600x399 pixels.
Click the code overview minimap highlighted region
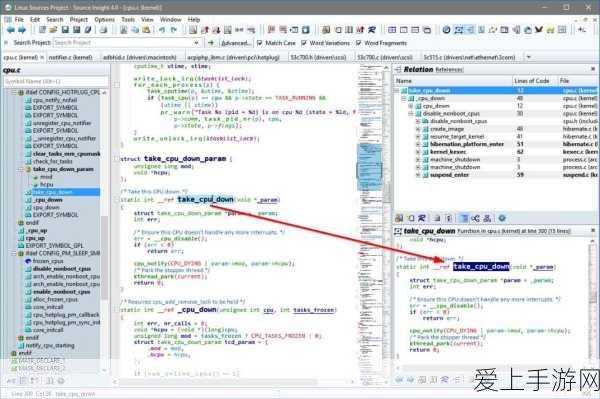coord(370,167)
